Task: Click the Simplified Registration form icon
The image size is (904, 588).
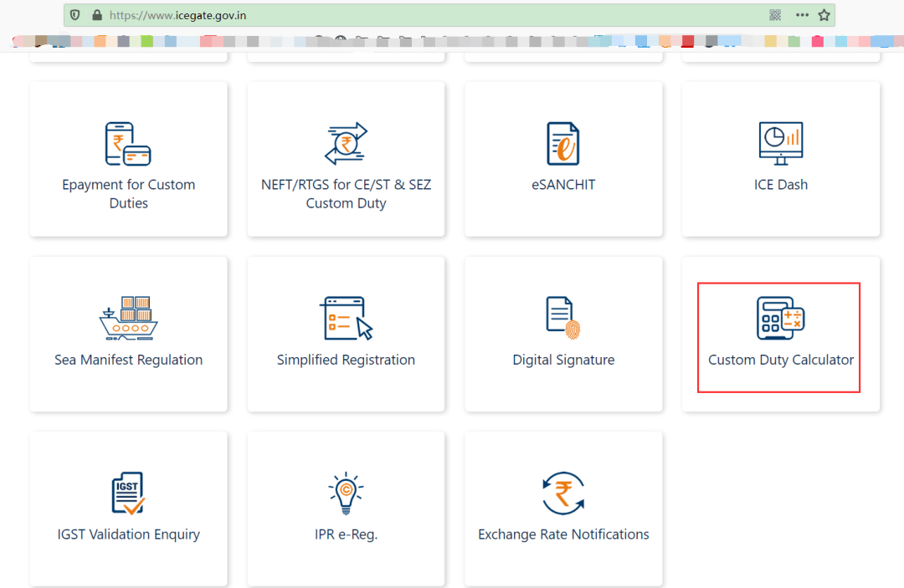Action: (x=346, y=318)
